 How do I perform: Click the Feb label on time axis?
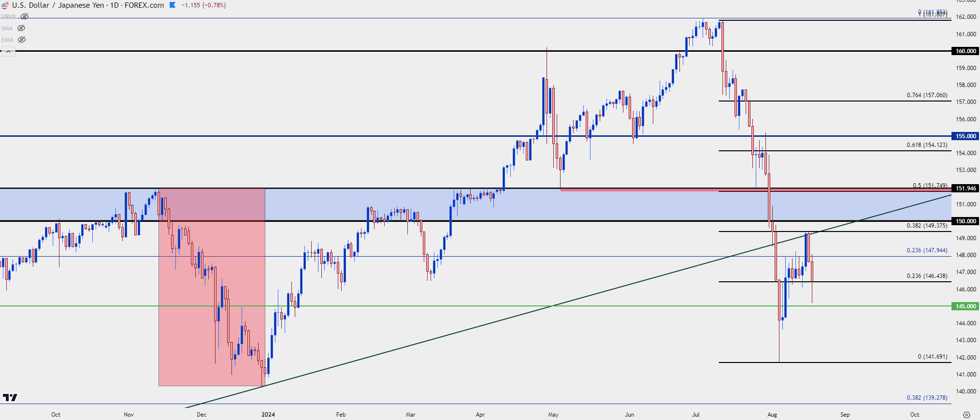tap(341, 415)
